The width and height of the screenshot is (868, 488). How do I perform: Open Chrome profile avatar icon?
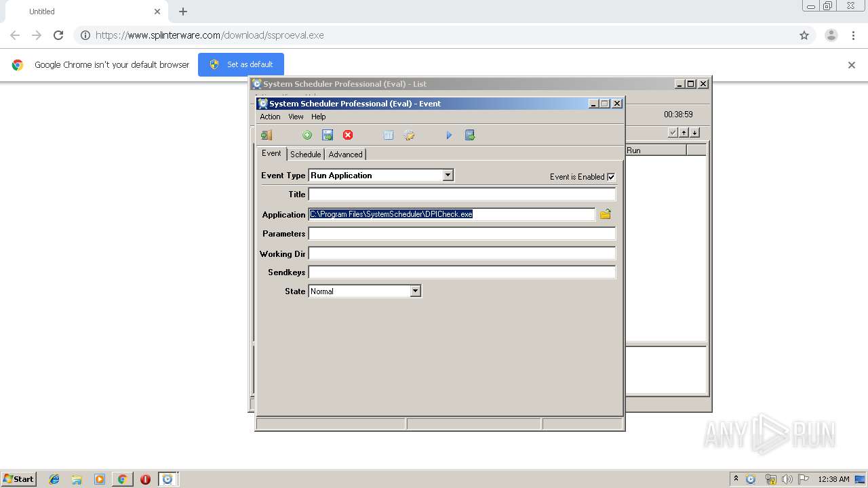tap(831, 35)
